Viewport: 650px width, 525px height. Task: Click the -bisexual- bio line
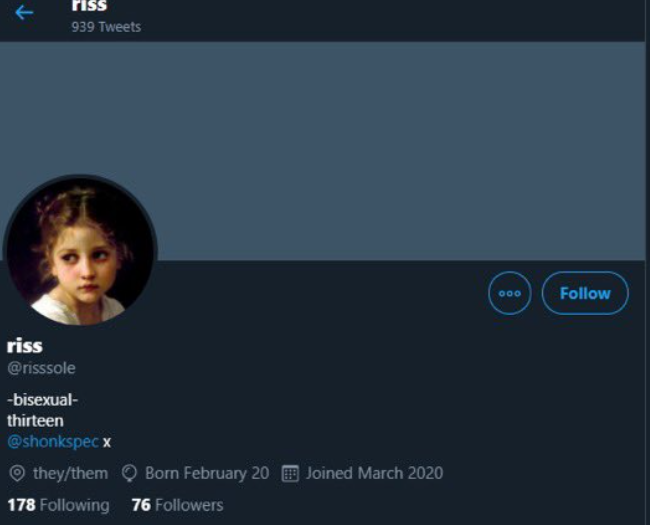tap(42, 401)
